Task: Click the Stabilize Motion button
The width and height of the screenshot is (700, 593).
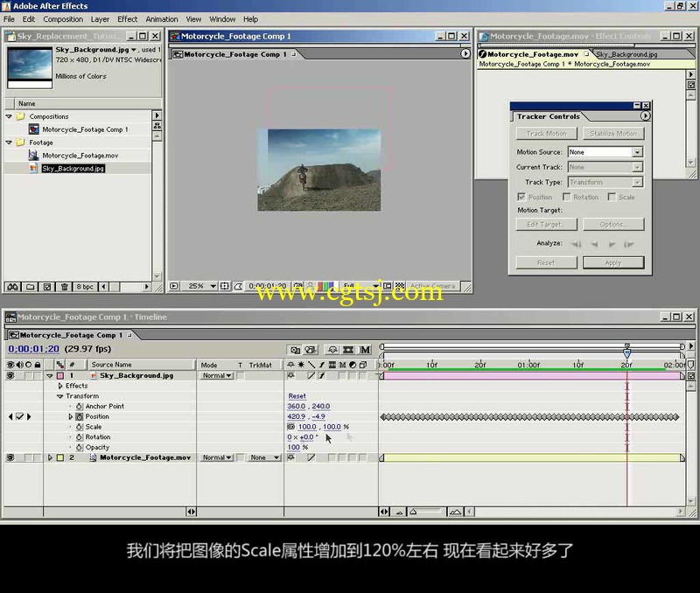Action: pos(613,134)
